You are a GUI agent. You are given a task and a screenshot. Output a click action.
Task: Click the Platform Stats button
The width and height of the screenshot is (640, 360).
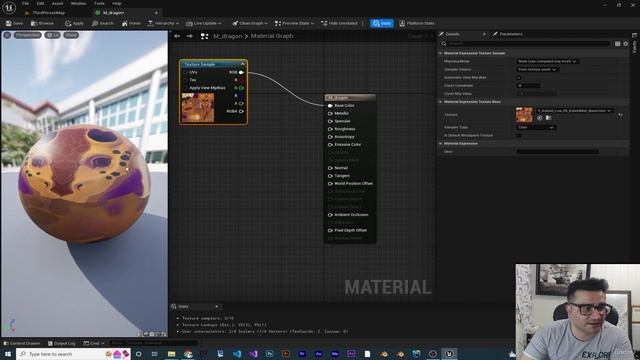(x=417, y=23)
